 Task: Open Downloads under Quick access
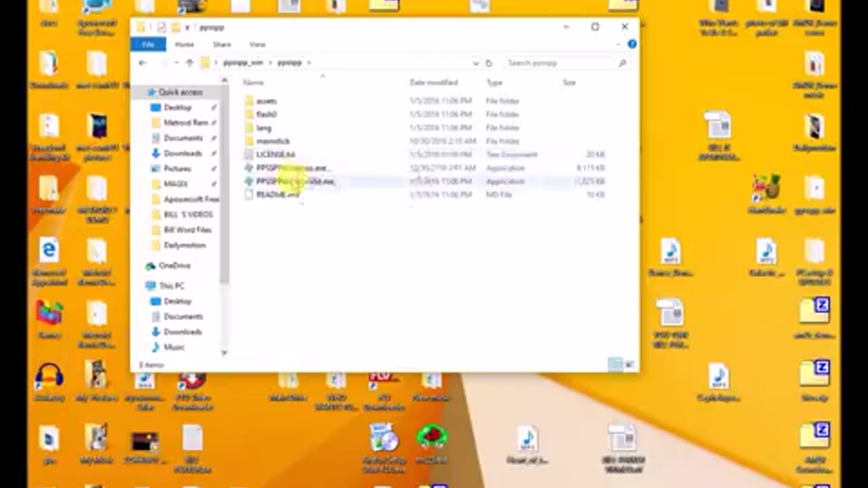click(182, 154)
